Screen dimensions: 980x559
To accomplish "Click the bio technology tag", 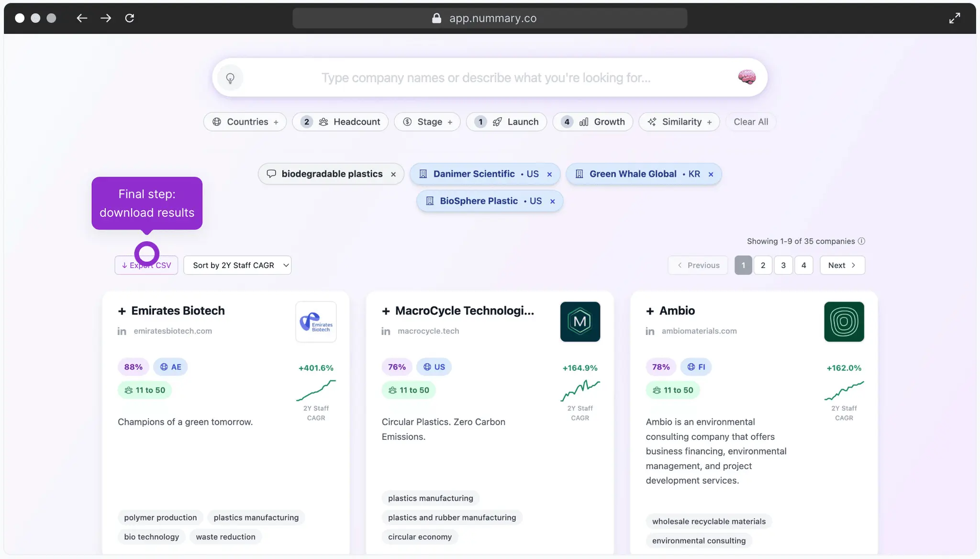I will [x=151, y=537].
